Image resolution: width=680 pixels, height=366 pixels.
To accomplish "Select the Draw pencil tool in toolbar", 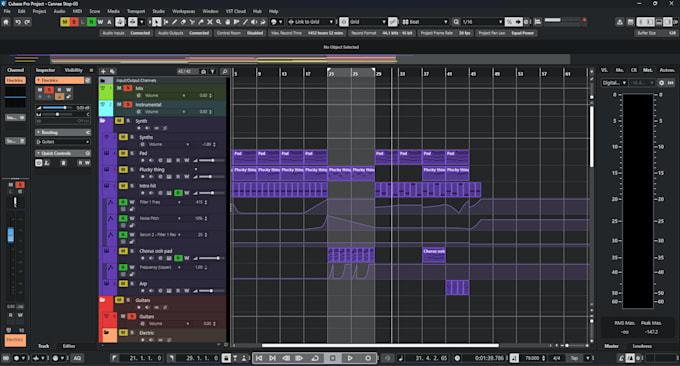I will coord(174,22).
